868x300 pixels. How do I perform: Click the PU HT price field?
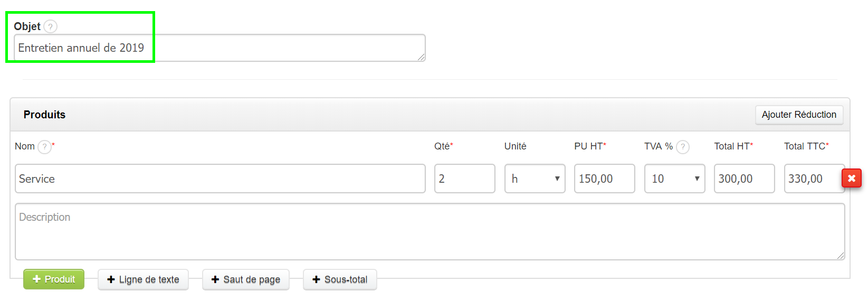pyautogui.click(x=604, y=179)
